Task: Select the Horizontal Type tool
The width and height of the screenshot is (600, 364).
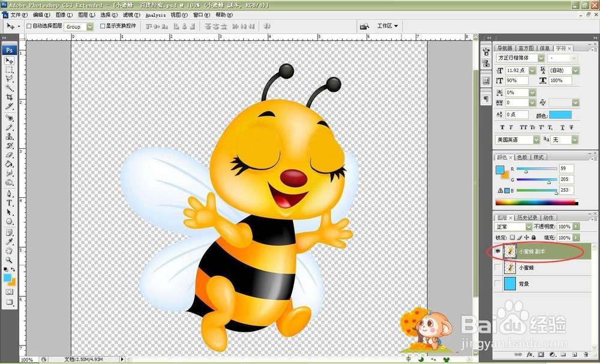Action: (x=9, y=203)
